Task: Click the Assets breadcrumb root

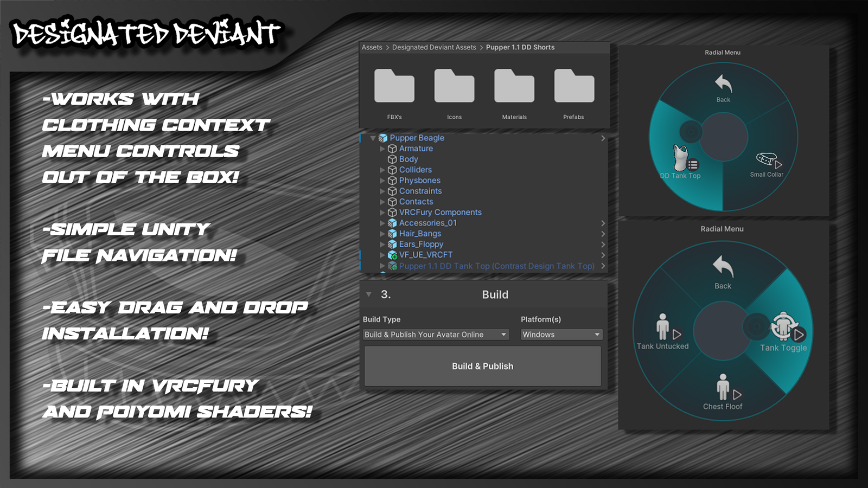Action: coord(372,48)
